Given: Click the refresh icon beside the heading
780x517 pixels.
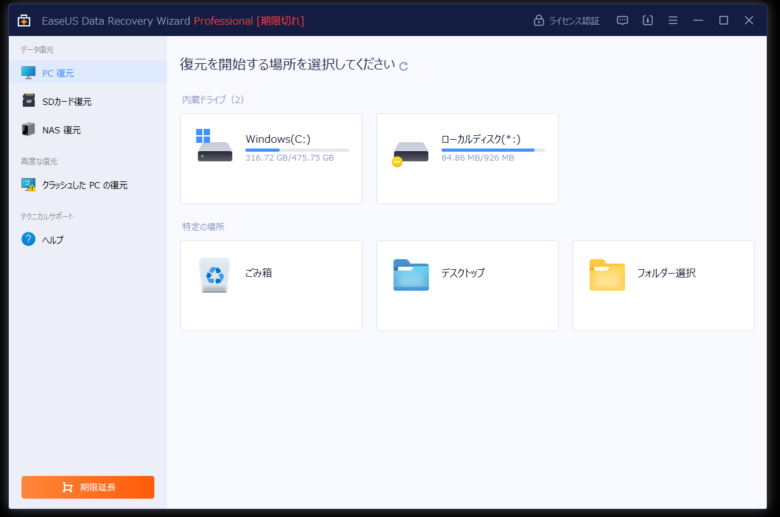Looking at the screenshot, I should coord(403,66).
